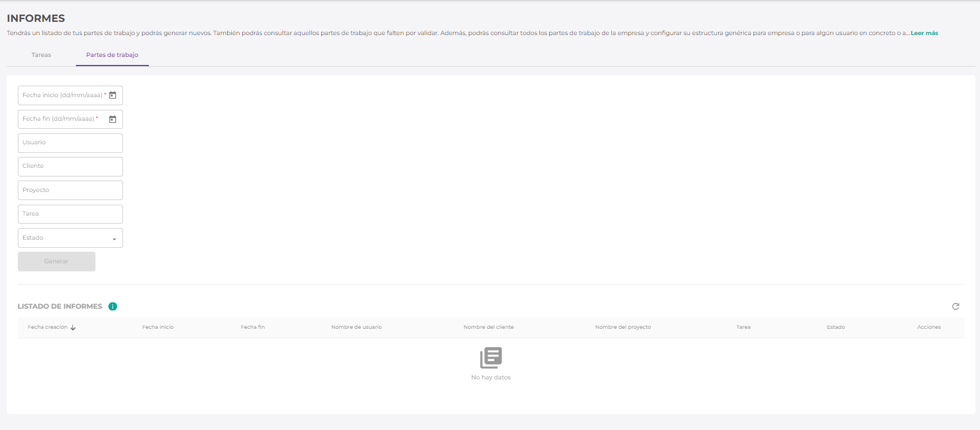Switch to the Tareas tab
980x430 pixels.
pos(41,55)
